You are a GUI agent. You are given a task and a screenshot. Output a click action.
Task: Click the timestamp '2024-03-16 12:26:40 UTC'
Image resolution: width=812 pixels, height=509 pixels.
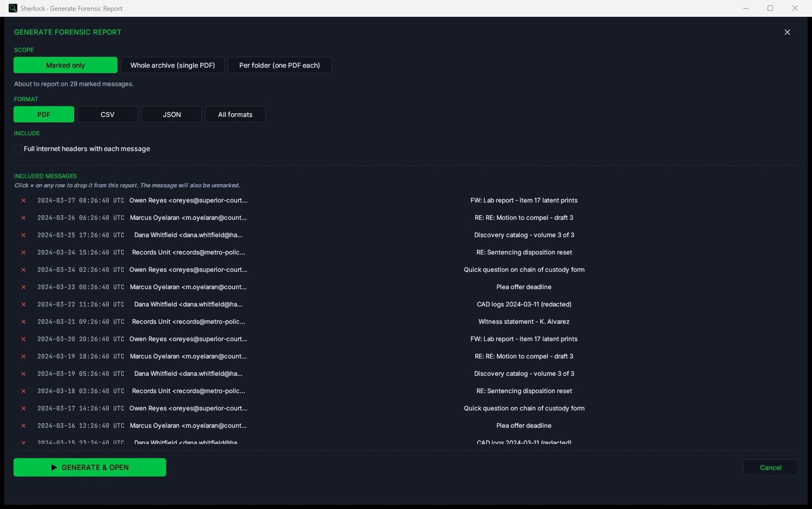81,426
